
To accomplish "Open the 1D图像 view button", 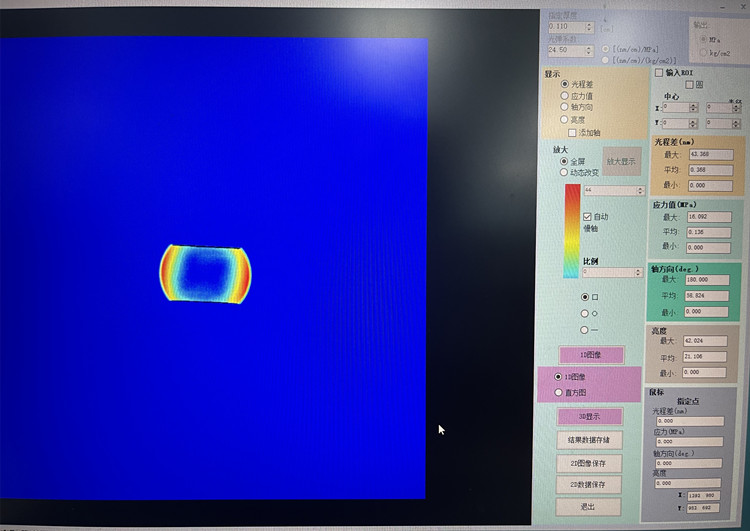I will (590, 354).
